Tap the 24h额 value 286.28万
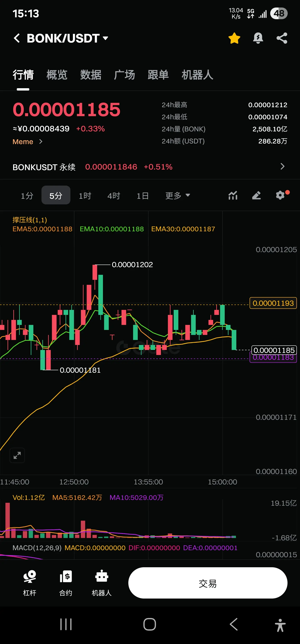300x644 pixels. pyautogui.click(x=273, y=141)
